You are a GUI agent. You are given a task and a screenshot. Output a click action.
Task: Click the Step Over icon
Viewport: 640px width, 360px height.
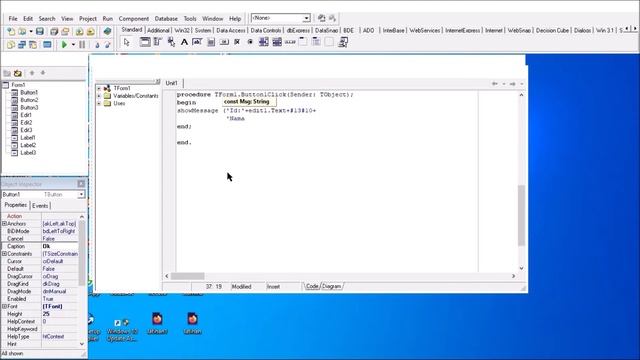click(x=107, y=44)
